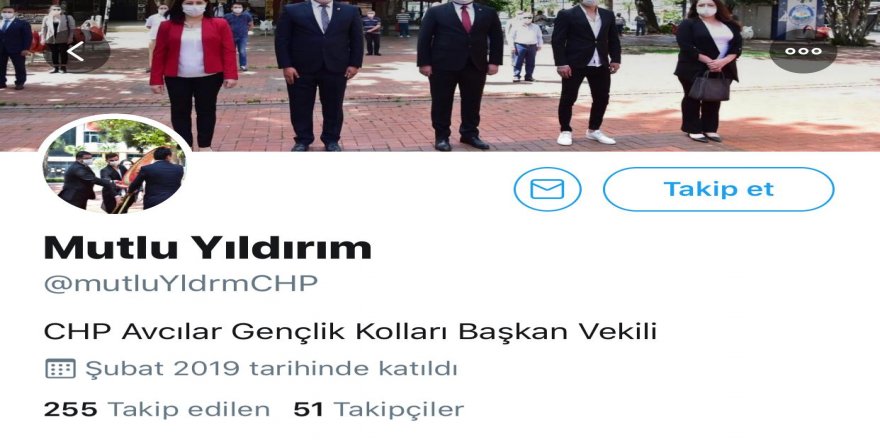Click the woman holding handbag in banner
The height and width of the screenshot is (440, 880).
(707, 70)
